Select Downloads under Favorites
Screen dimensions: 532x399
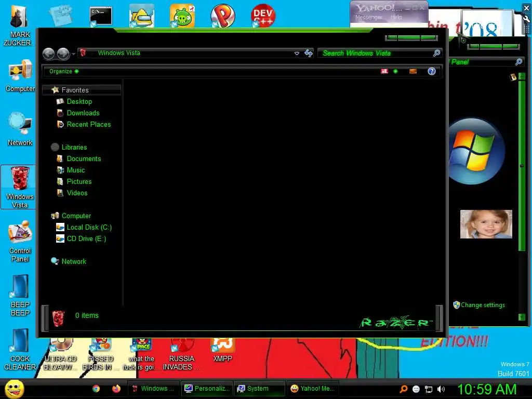coord(78,113)
